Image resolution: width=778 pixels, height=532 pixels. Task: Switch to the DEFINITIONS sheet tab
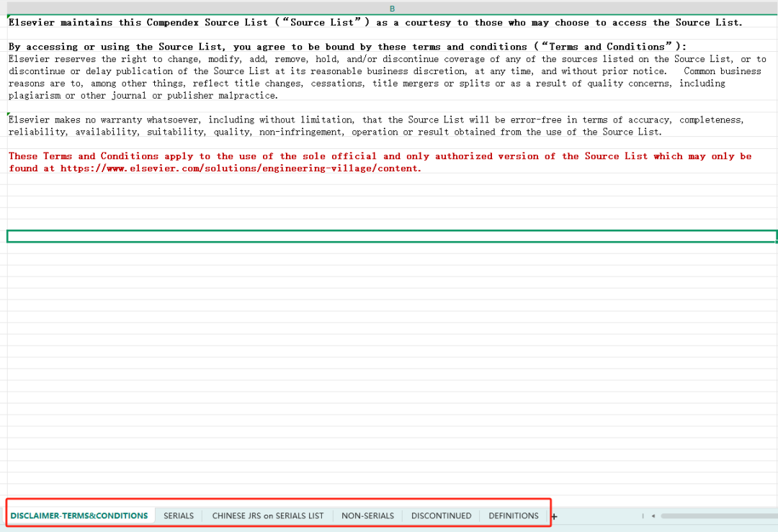coord(514,515)
